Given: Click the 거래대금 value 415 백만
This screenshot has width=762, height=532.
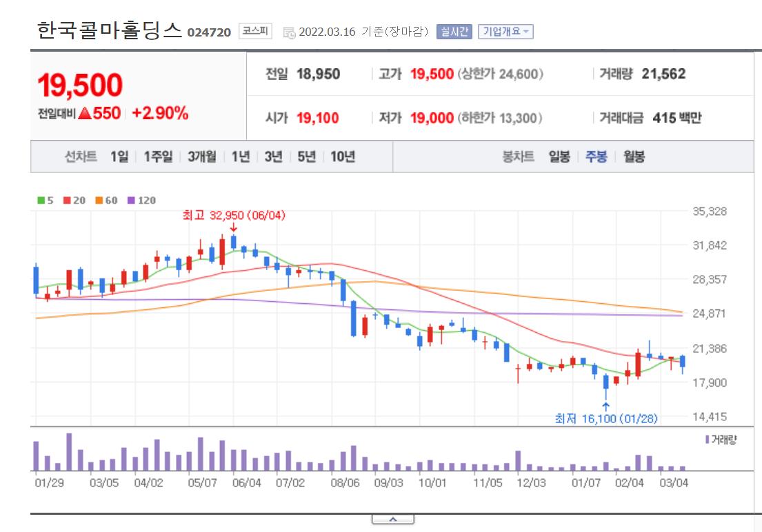Looking at the screenshot, I should pos(677,118).
